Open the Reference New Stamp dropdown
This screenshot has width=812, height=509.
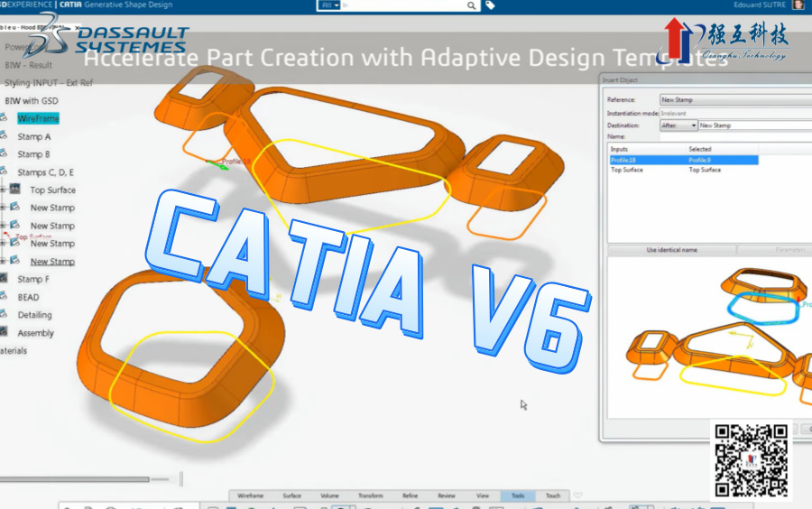pos(735,99)
